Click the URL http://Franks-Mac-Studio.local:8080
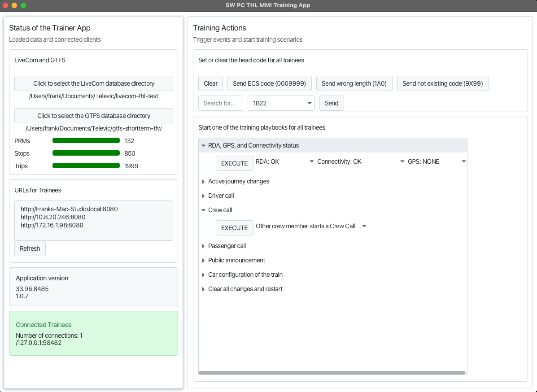Viewport: 537px width, 392px height. [69, 209]
